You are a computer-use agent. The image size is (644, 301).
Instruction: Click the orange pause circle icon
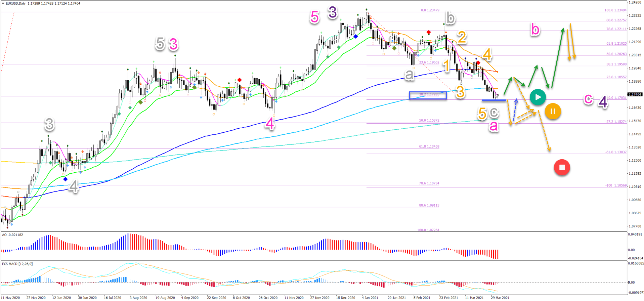point(553,111)
